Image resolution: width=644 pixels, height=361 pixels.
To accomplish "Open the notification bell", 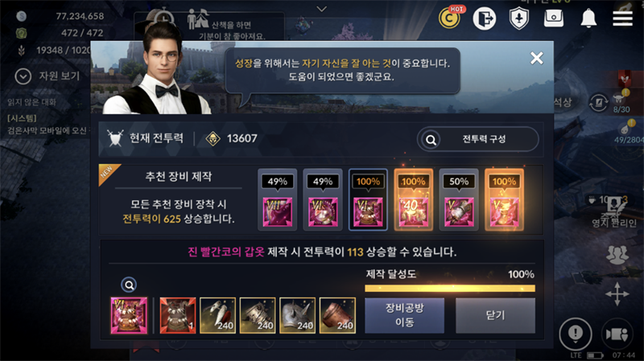I will coord(588,18).
